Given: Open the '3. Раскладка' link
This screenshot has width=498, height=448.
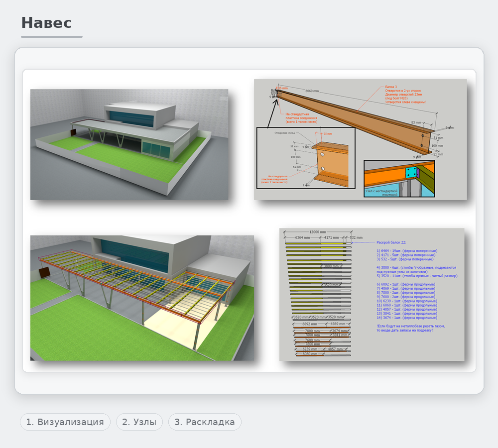Looking at the screenshot, I should [205, 422].
